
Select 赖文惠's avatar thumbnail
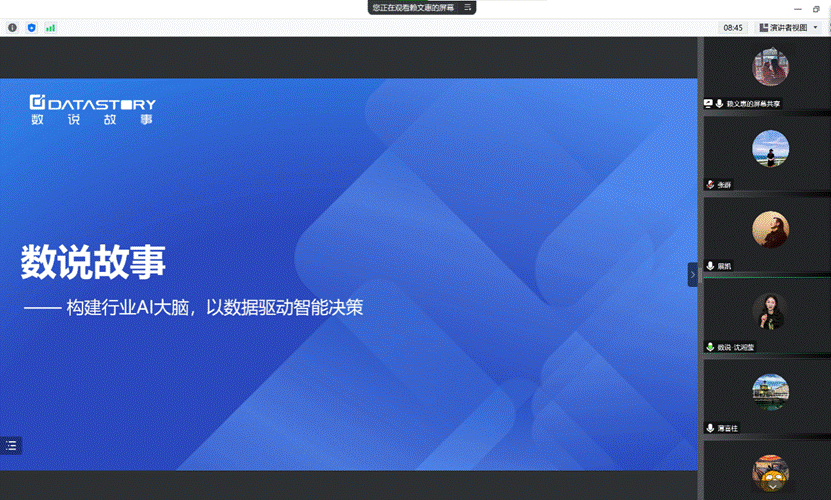pos(770,67)
